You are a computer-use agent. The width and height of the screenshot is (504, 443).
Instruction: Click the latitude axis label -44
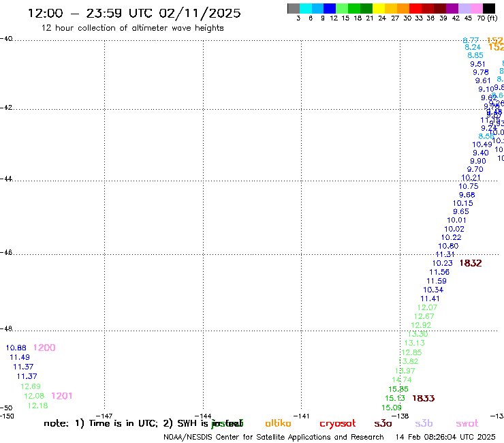(x=6, y=179)
